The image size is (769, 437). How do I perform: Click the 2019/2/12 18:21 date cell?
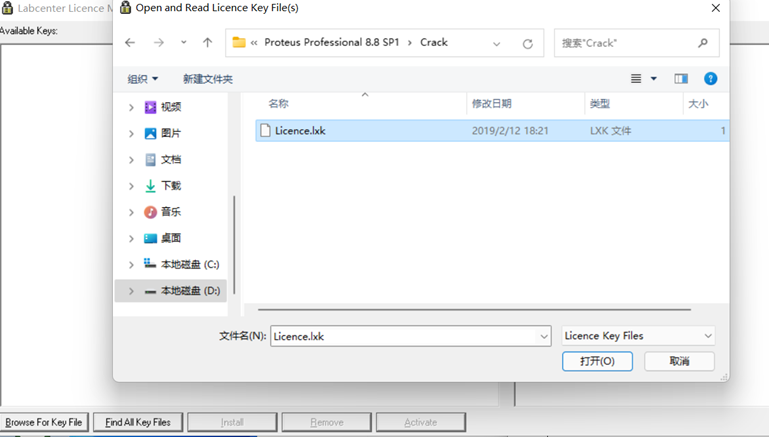pyautogui.click(x=510, y=131)
